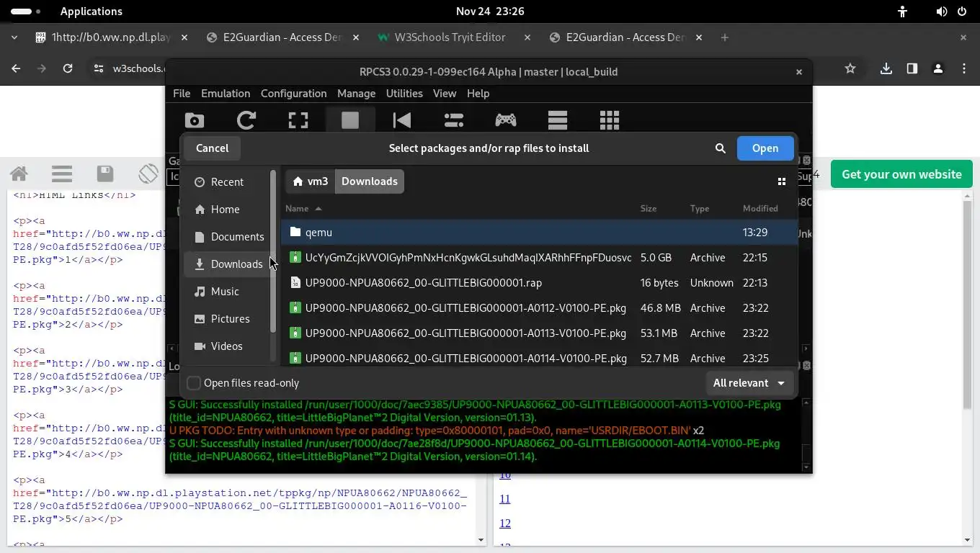Open RPCS3 View menu
The image size is (980, 553).
445,94
